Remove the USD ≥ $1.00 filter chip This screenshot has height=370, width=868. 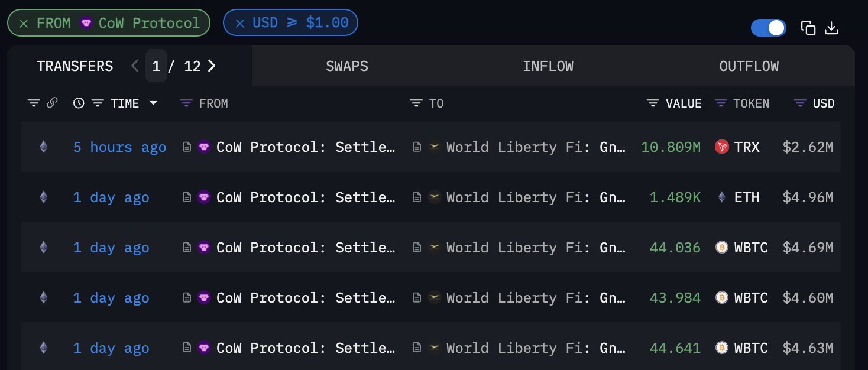tap(240, 24)
